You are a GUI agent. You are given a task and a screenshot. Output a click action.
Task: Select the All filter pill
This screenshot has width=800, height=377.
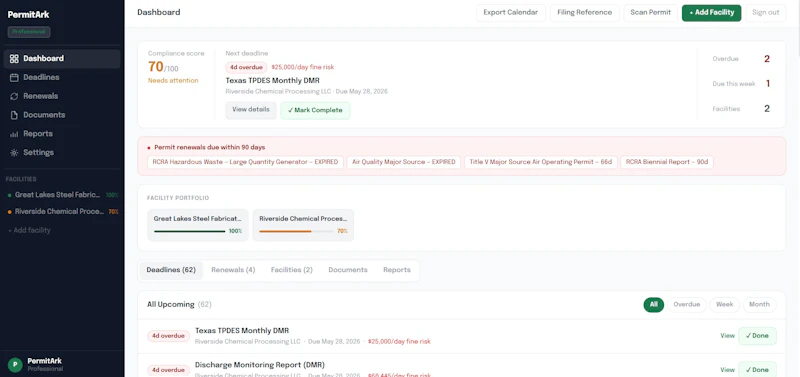point(654,305)
